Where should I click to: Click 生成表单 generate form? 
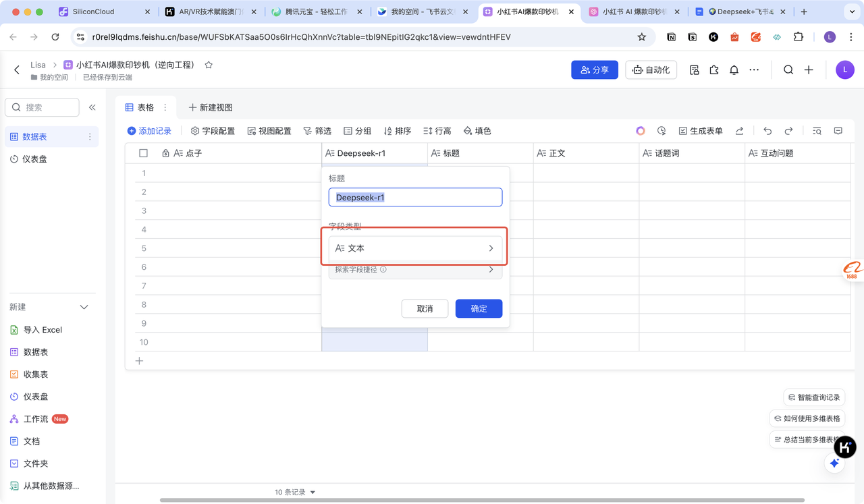coord(701,131)
